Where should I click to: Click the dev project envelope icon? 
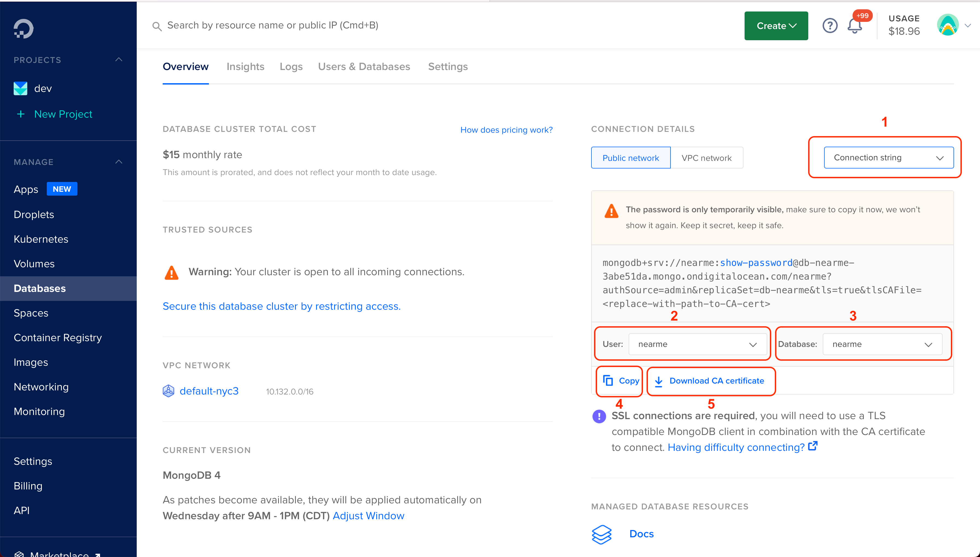[x=20, y=88]
